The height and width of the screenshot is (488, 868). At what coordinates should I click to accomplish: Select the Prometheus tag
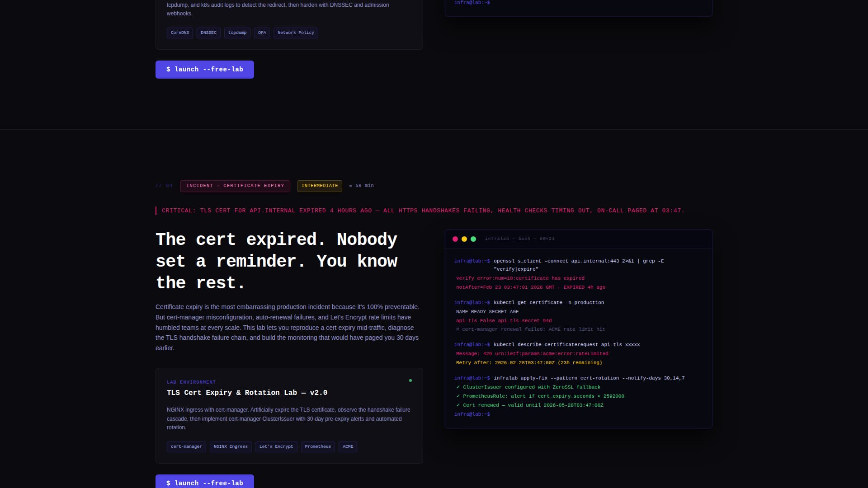coord(318,447)
